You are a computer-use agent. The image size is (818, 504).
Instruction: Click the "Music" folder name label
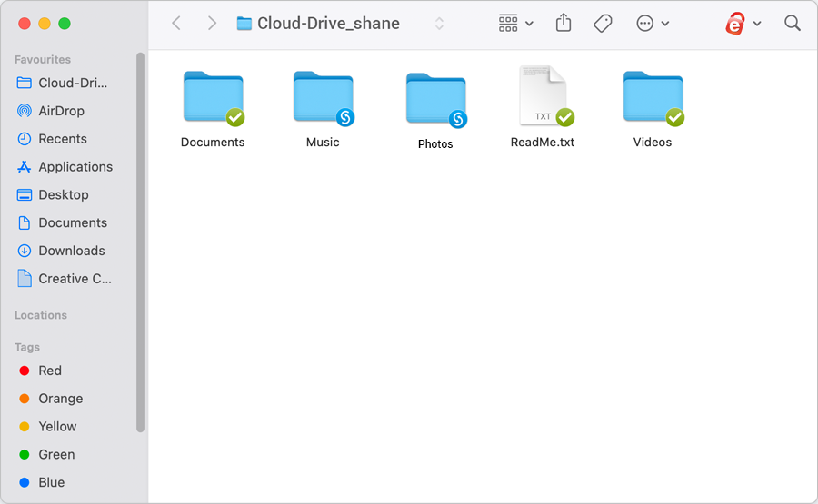coord(323,143)
